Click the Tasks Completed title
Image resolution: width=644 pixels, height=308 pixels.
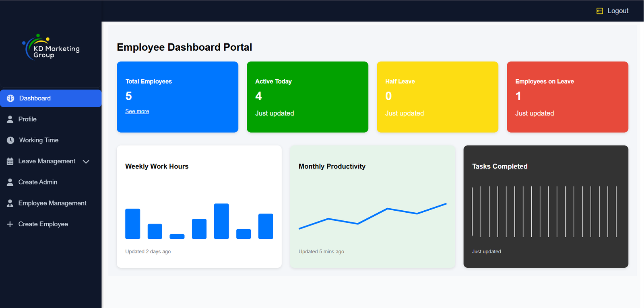point(500,166)
